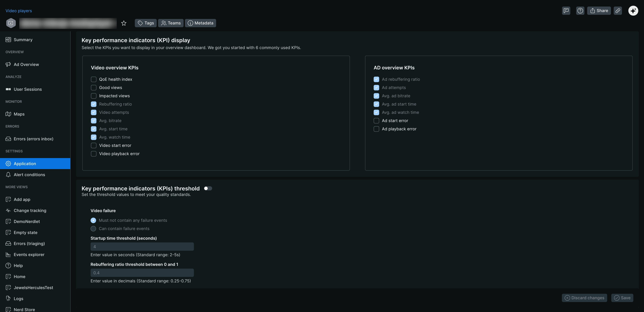This screenshot has height=312, width=644.
Task: Uncheck the Rebuffering ratio KPI
Action: click(x=94, y=104)
